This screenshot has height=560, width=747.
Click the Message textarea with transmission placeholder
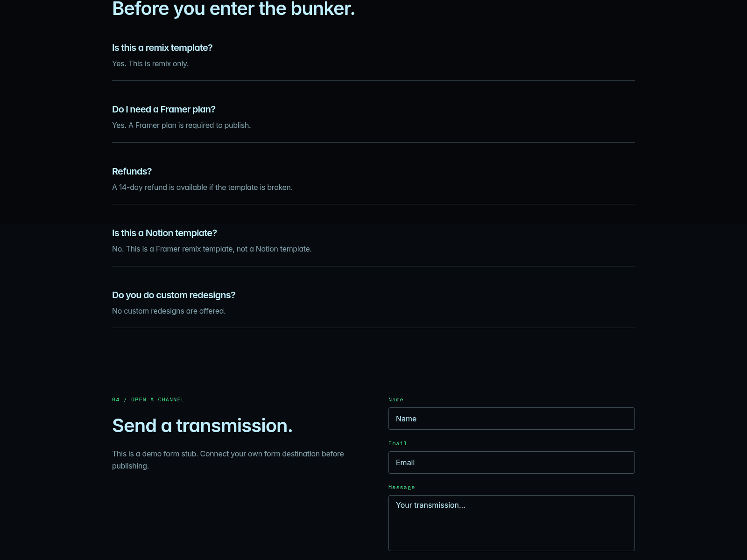(511, 523)
